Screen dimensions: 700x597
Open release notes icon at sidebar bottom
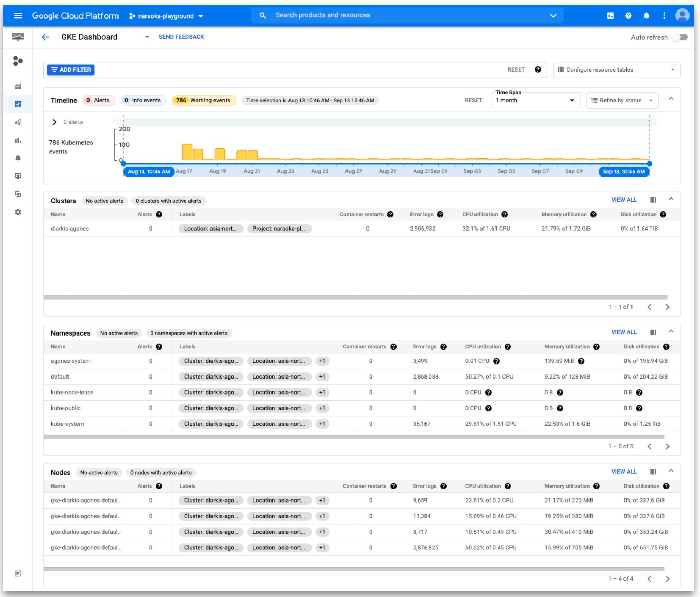(18, 573)
